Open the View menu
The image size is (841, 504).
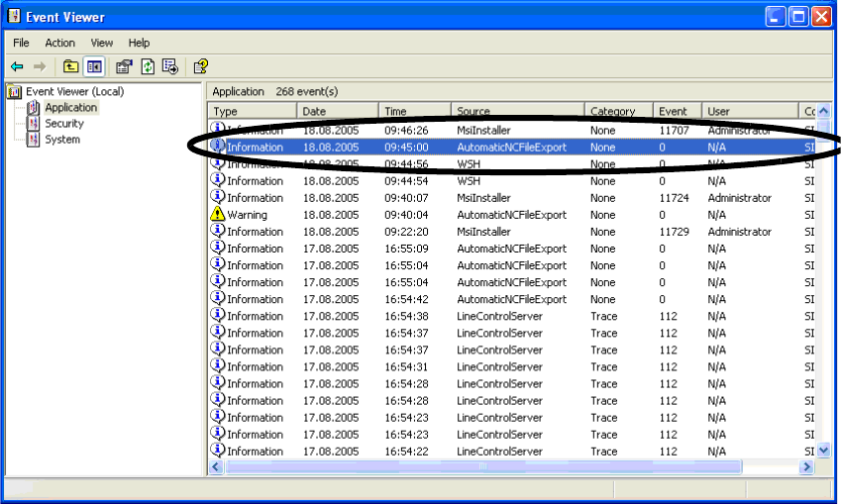(102, 43)
